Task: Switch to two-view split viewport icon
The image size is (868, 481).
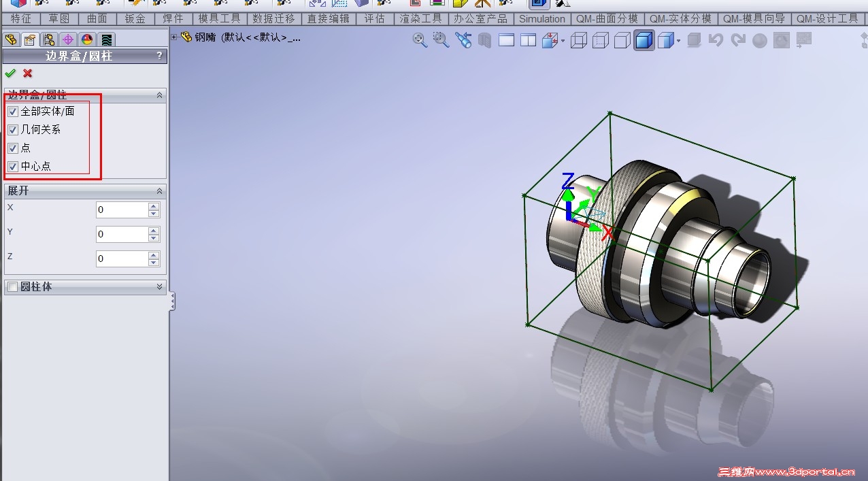Action: point(528,40)
